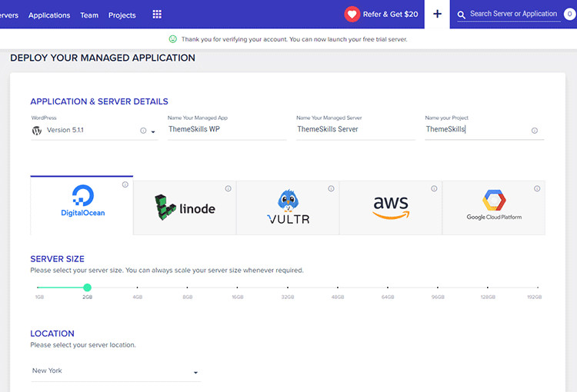This screenshot has height=392, width=577.
Task: Click the search magnifier icon
Action: [461, 15]
